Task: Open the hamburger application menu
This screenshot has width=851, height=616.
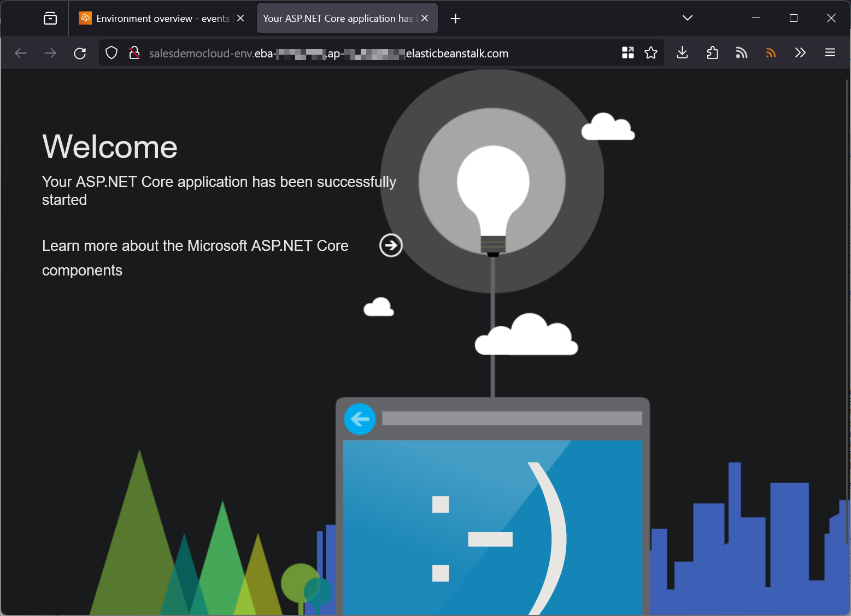Action: 830,52
